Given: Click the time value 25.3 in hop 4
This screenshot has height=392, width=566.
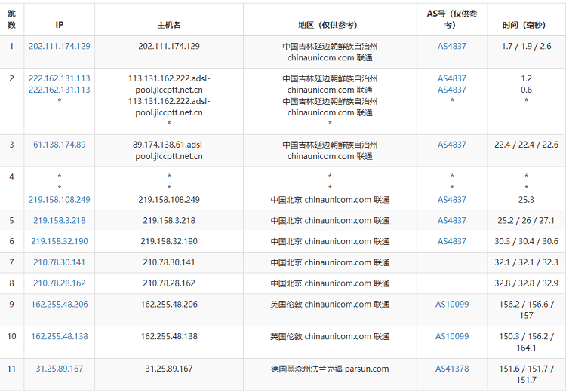Looking at the screenshot, I should pyautogui.click(x=526, y=200).
